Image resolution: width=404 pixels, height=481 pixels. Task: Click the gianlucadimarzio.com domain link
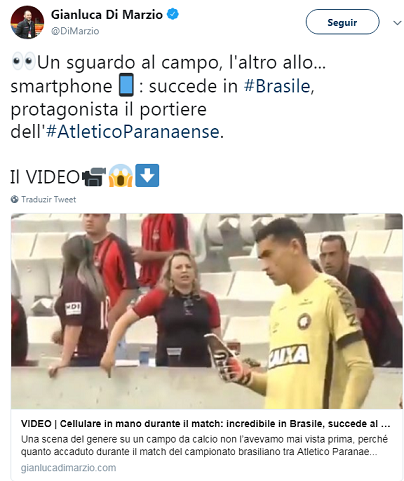tap(68, 468)
